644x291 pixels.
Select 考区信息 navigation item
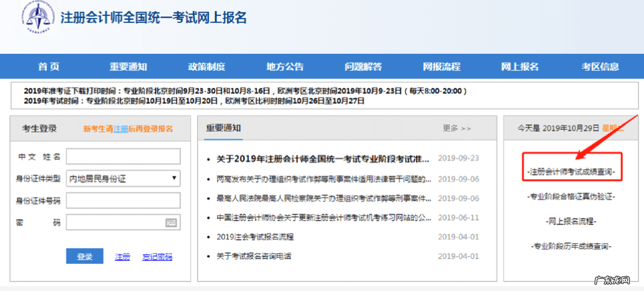(600, 67)
